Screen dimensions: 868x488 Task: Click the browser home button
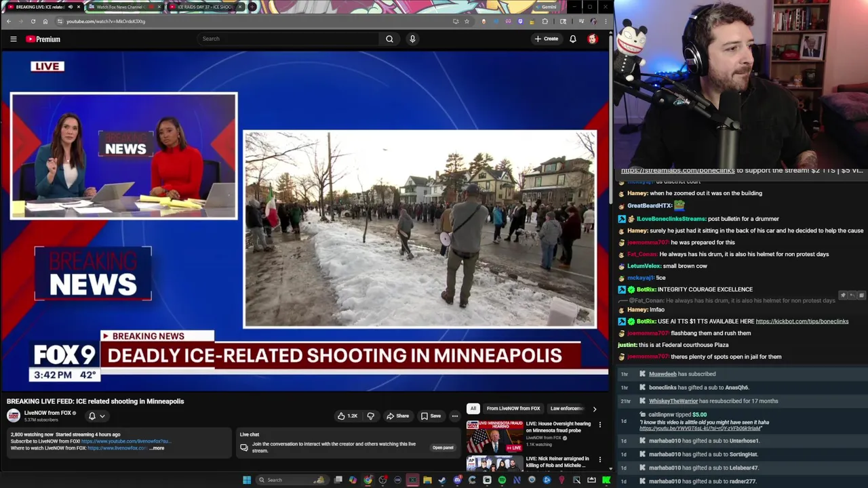[x=45, y=21]
